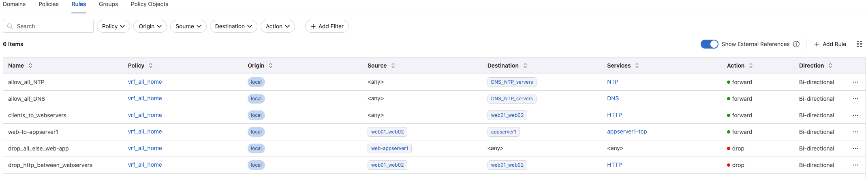Screen dimensions: 868x178
Task: Open more options for web-to-appserver1 rule
Action: point(855,132)
